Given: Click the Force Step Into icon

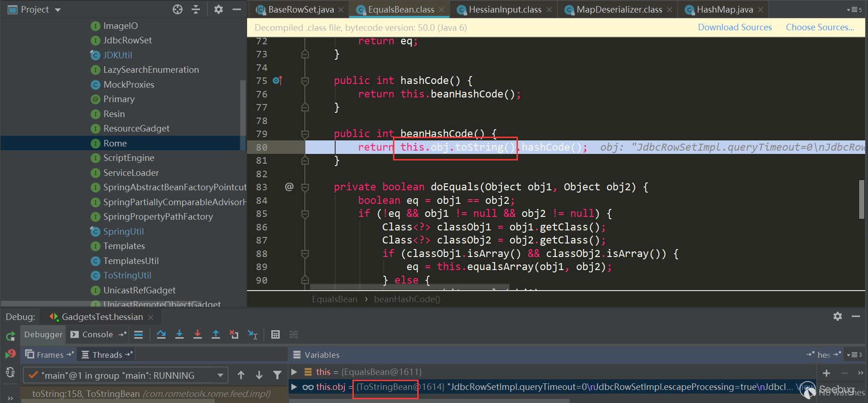Looking at the screenshot, I should (x=198, y=334).
